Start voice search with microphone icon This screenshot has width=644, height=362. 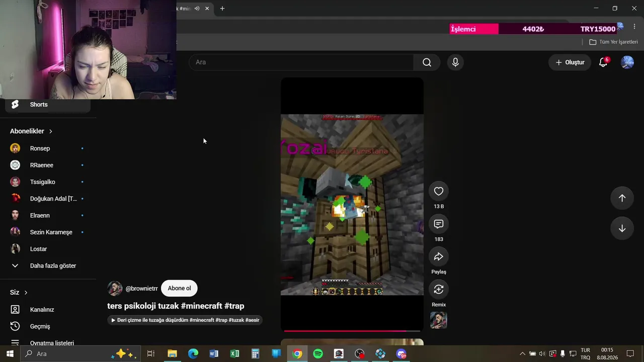point(455,62)
